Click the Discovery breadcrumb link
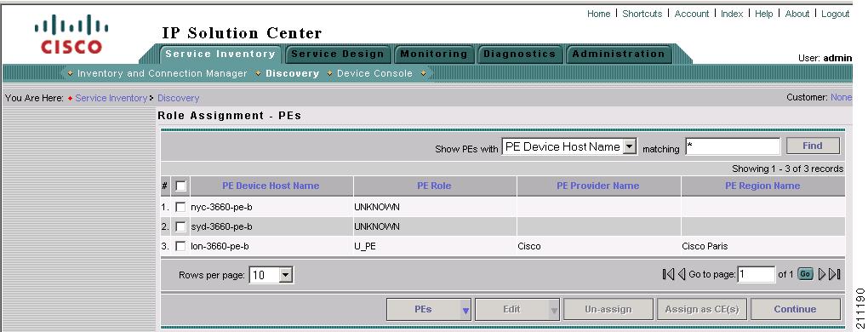This screenshot has width=868, height=332. tap(178, 98)
